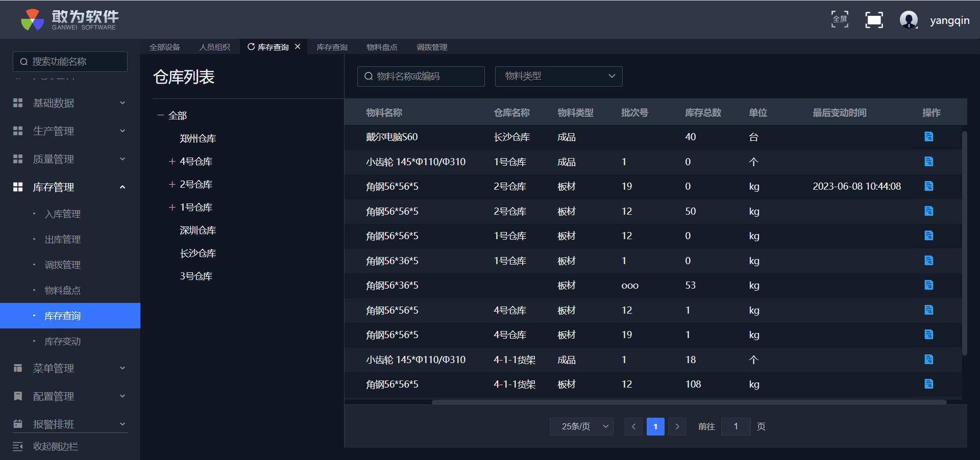Click the fullscreen toggle icon in header
The image size is (980, 460).
point(874,20)
